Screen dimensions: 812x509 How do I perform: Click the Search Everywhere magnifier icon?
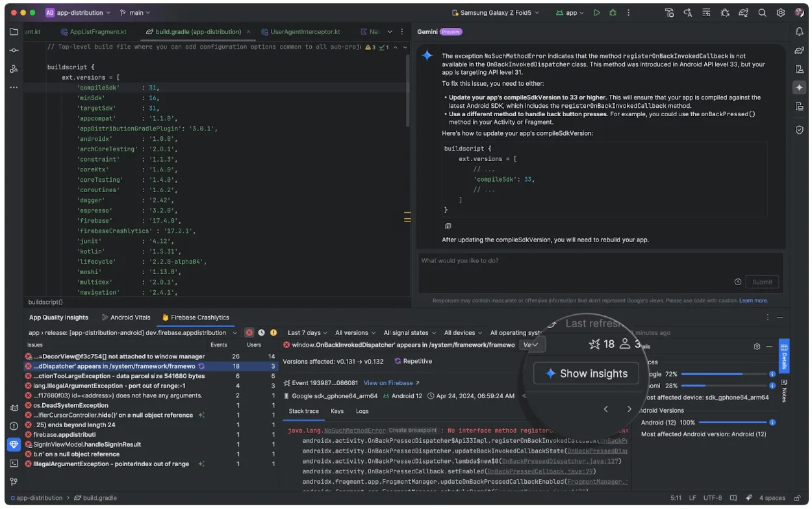click(762, 12)
